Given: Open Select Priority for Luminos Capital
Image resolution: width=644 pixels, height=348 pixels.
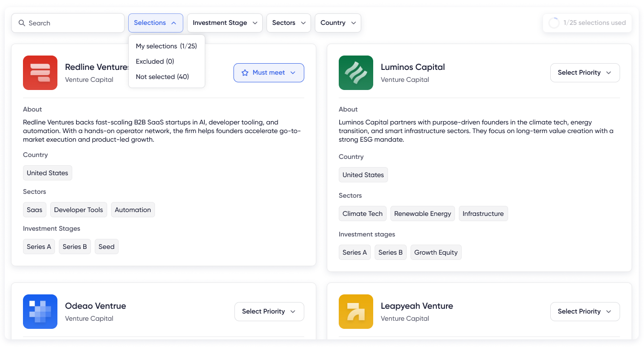Looking at the screenshot, I should [585, 72].
